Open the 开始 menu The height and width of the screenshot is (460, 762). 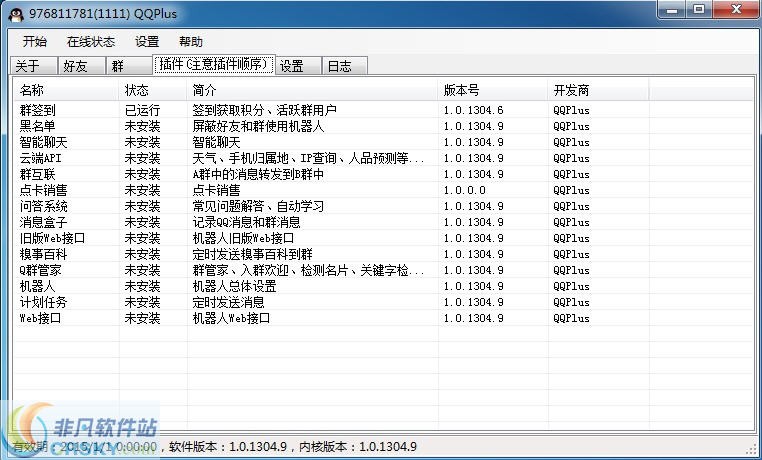pyautogui.click(x=35, y=42)
